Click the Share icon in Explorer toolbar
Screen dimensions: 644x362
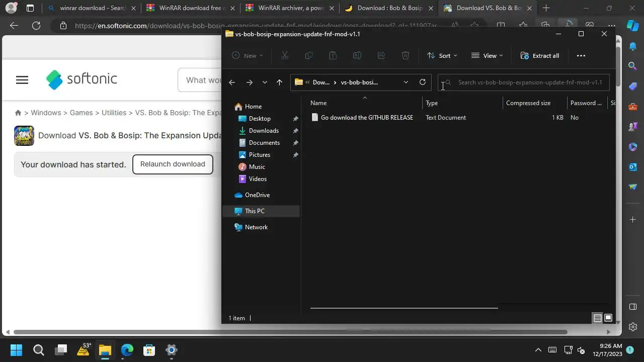tap(381, 56)
